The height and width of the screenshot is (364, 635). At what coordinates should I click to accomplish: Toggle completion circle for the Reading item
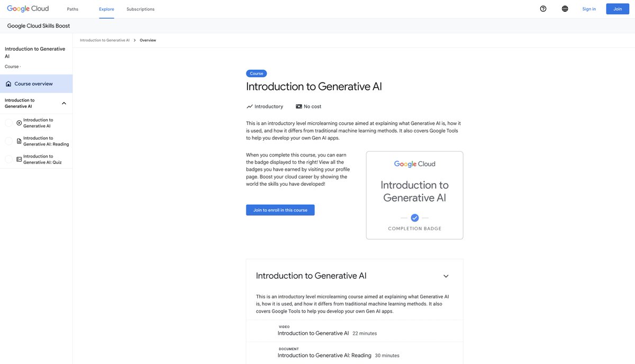coord(8,141)
